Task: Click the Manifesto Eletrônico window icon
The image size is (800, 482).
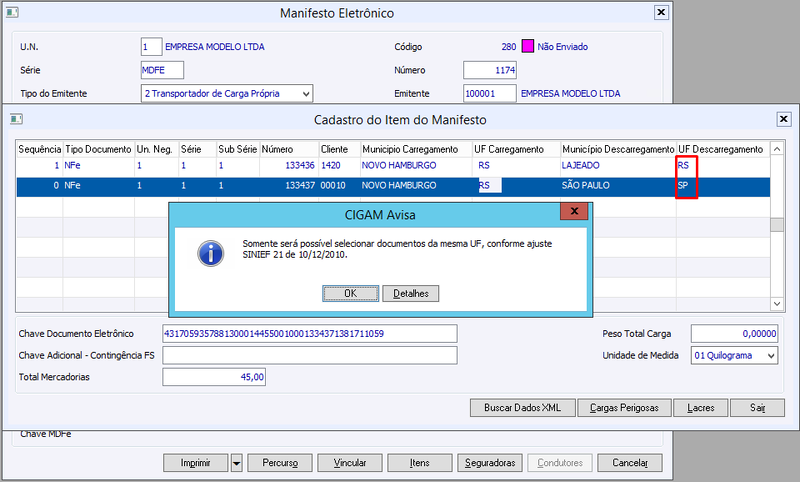Action: pyautogui.click(x=12, y=12)
